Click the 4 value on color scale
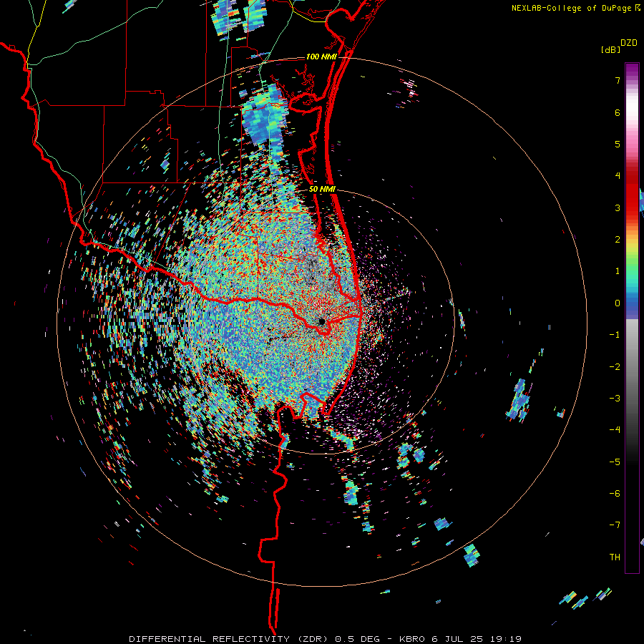 (618, 176)
